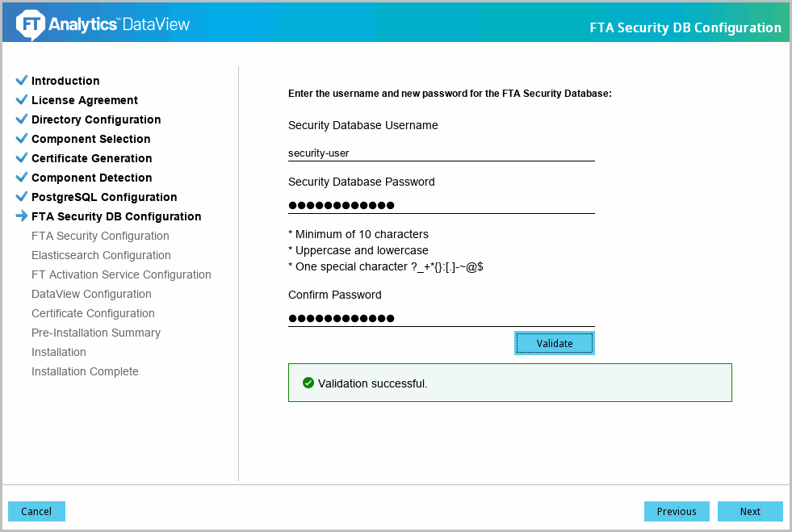The width and height of the screenshot is (792, 532).
Task: Proceed with the Next button
Action: [750, 511]
